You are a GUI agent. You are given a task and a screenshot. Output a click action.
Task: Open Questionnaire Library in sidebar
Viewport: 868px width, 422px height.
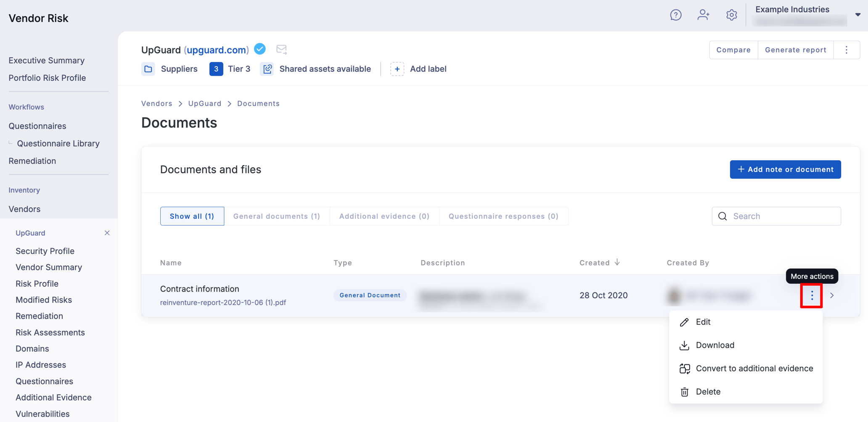(58, 143)
